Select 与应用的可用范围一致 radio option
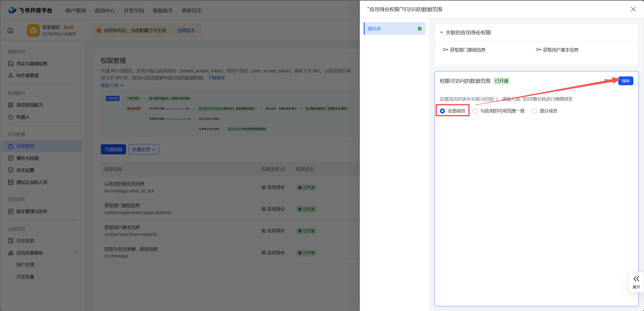This screenshot has height=311, width=644. pos(475,111)
